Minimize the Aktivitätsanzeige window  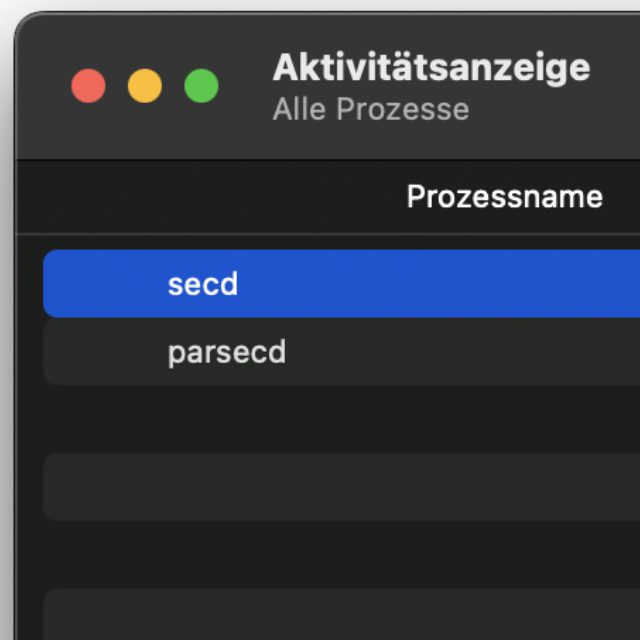pyautogui.click(x=145, y=86)
